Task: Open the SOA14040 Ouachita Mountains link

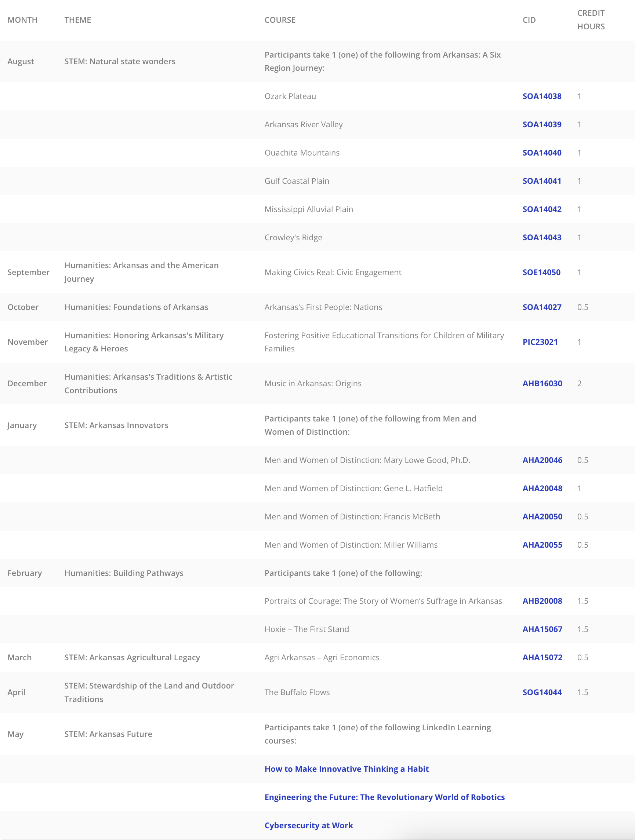Action: click(x=541, y=153)
